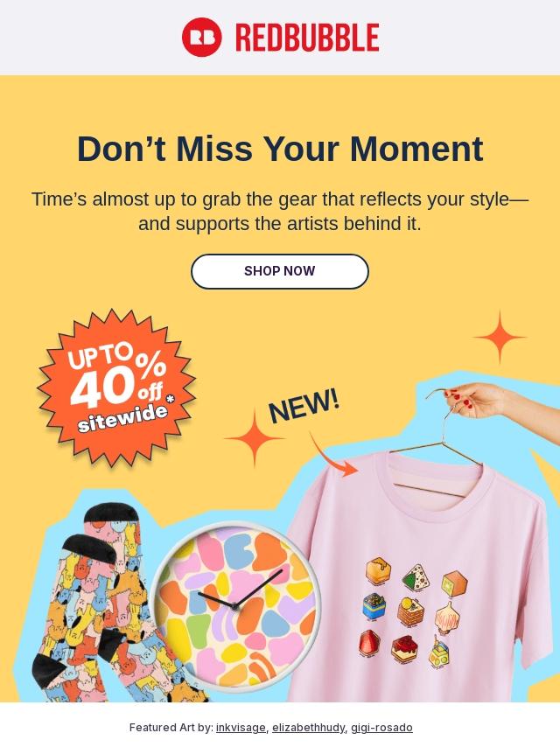Click the strawberry cake icon on shirt

tap(404, 649)
